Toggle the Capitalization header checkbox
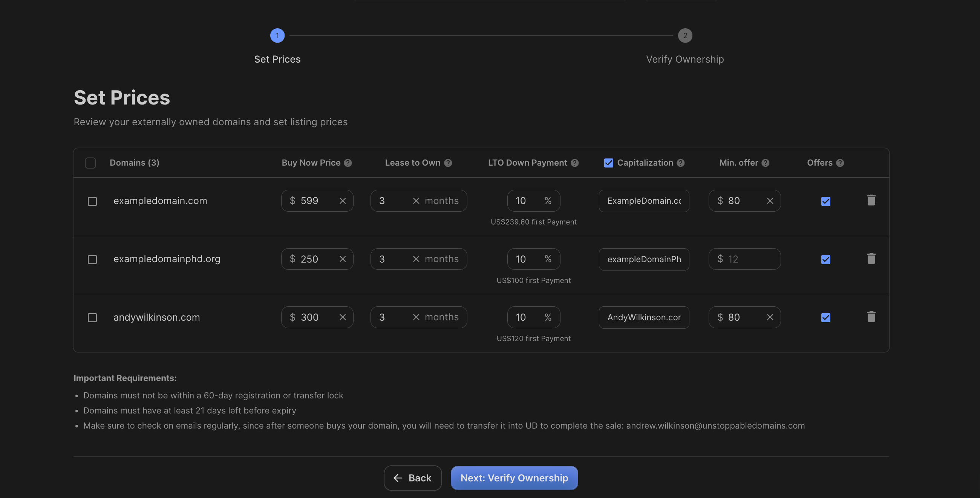 click(608, 163)
